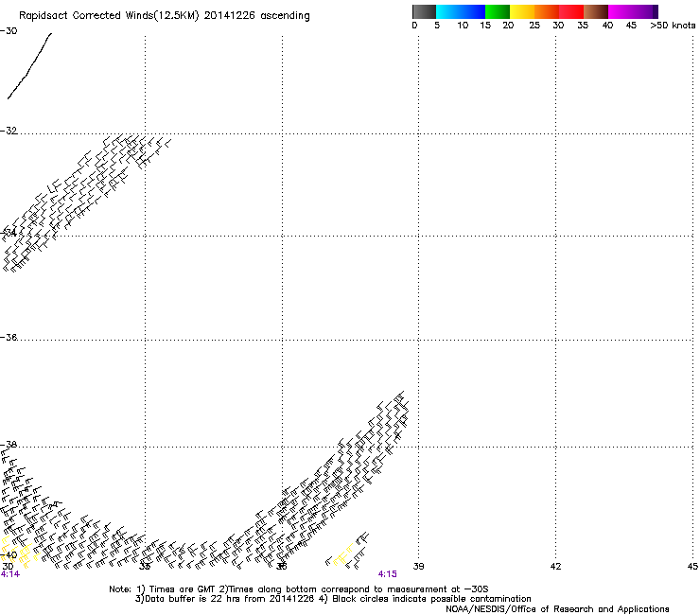700x615 pixels.
Task: Click the magenta 40-50 knots color segment
Action: click(633, 11)
